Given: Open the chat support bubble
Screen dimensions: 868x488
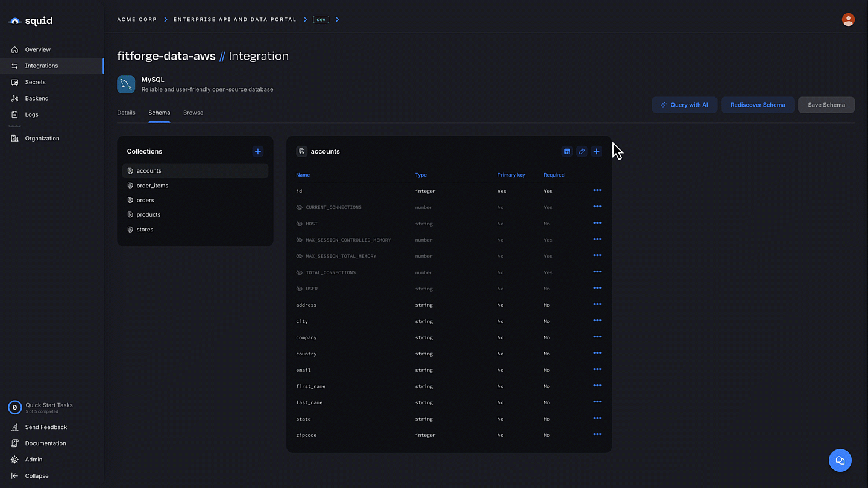Looking at the screenshot, I should tap(840, 461).
